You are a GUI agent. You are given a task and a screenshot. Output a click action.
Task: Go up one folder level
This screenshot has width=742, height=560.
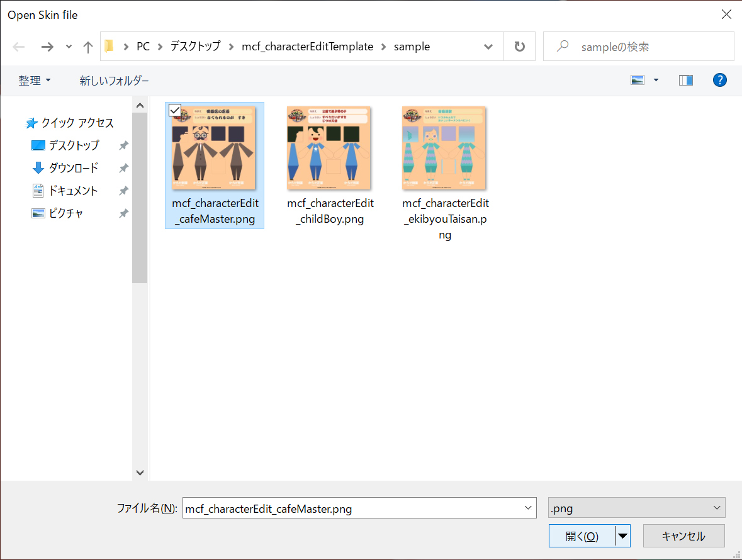[x=87, y=47]
